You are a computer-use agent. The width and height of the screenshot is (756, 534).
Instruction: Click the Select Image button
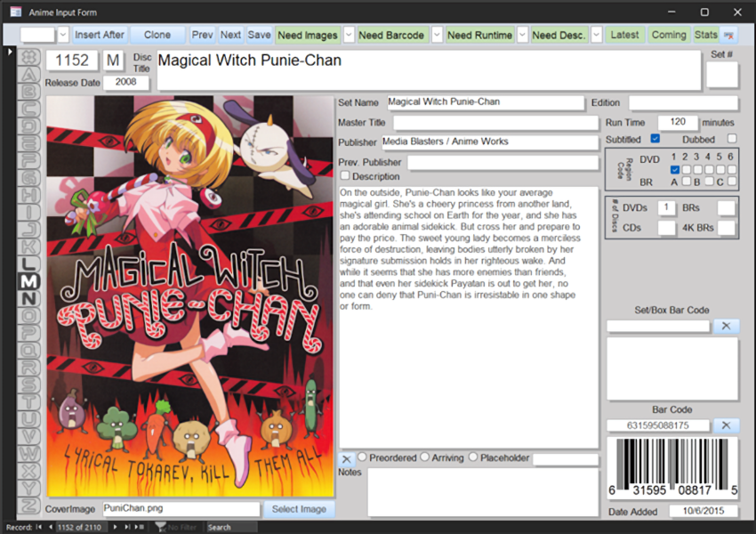299,509
